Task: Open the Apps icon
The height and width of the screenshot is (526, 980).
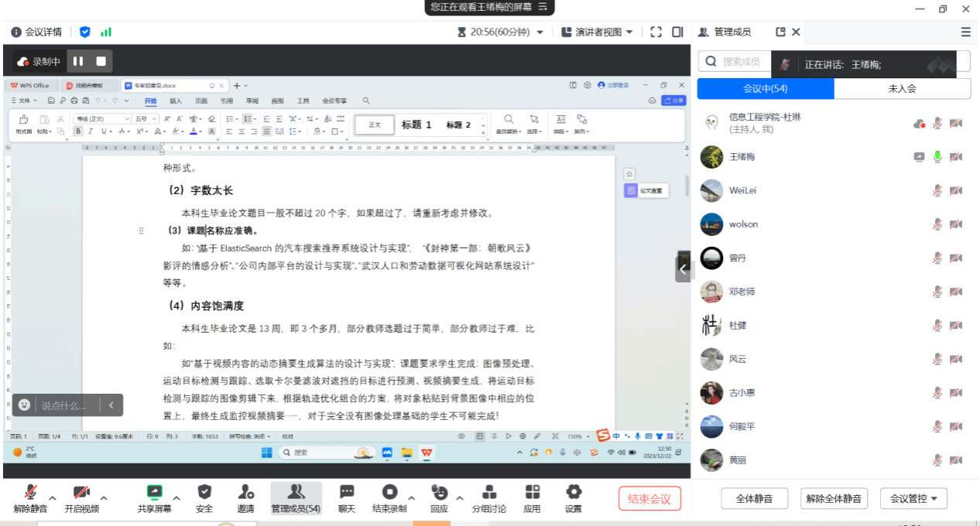Action: [532, 493]
